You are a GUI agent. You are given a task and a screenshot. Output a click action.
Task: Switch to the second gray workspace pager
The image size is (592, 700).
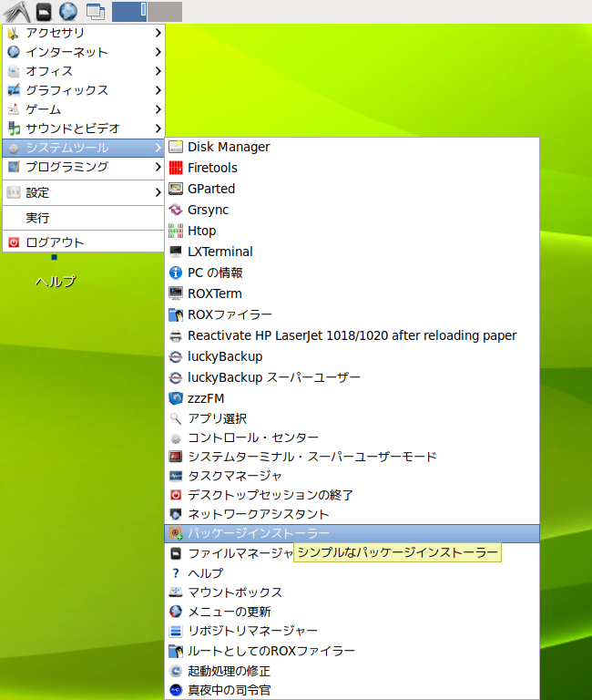pos(165,12)
